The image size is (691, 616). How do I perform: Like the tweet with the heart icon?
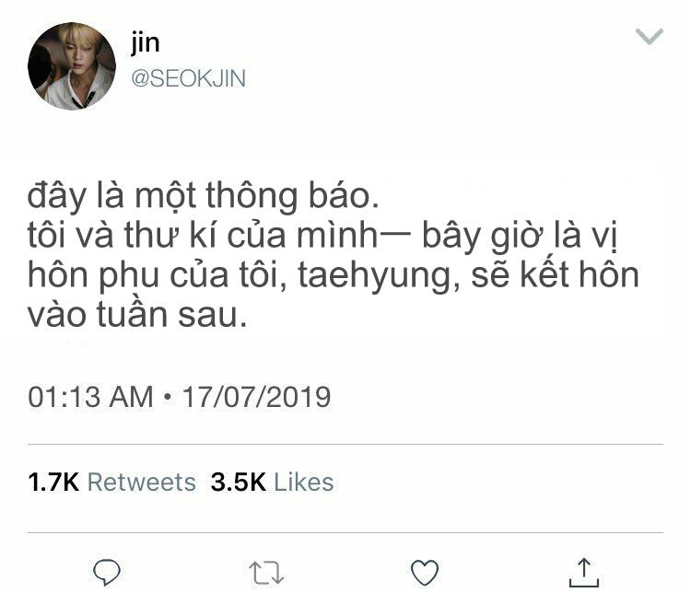pyautogui.click(x=425, y=573)
